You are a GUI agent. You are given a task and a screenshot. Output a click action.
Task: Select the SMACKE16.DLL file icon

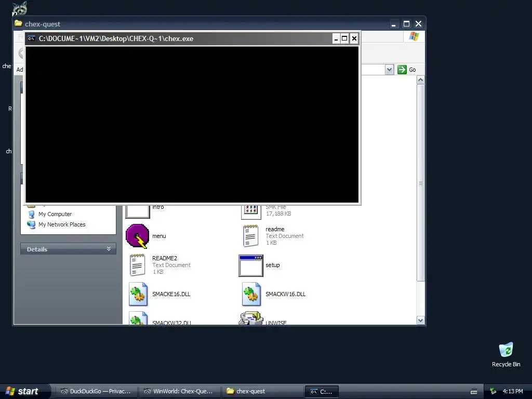(138, 294)
